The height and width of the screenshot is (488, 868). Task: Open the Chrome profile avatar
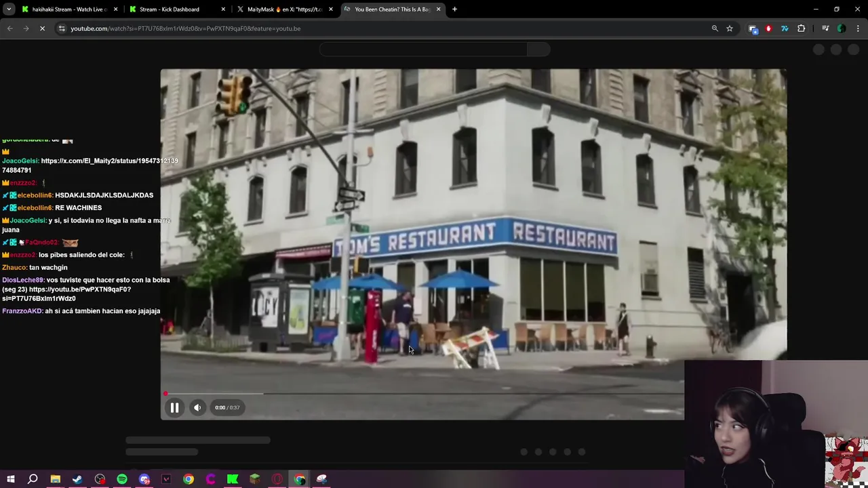point(842,28)
